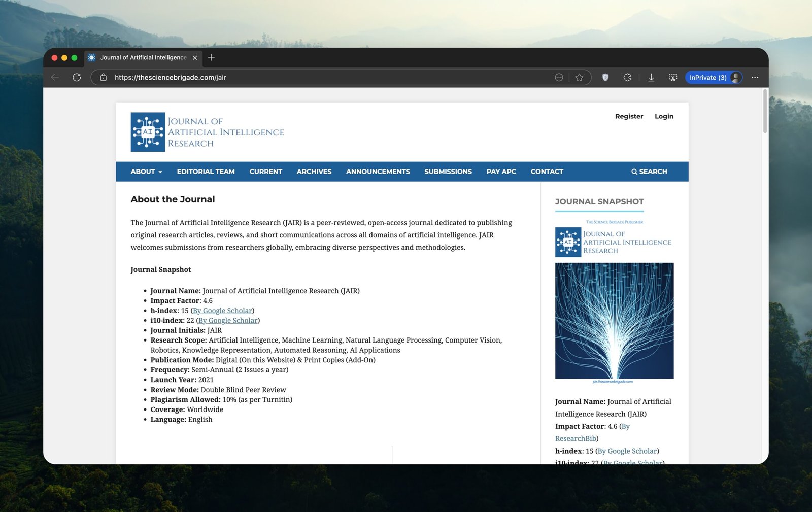812x512 pixels.
Task: Open the Downloads arrow icon
Action: (x=651, y=77)
